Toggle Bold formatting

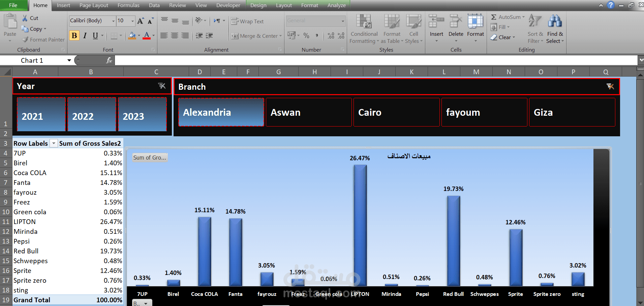tap(74, 35)
